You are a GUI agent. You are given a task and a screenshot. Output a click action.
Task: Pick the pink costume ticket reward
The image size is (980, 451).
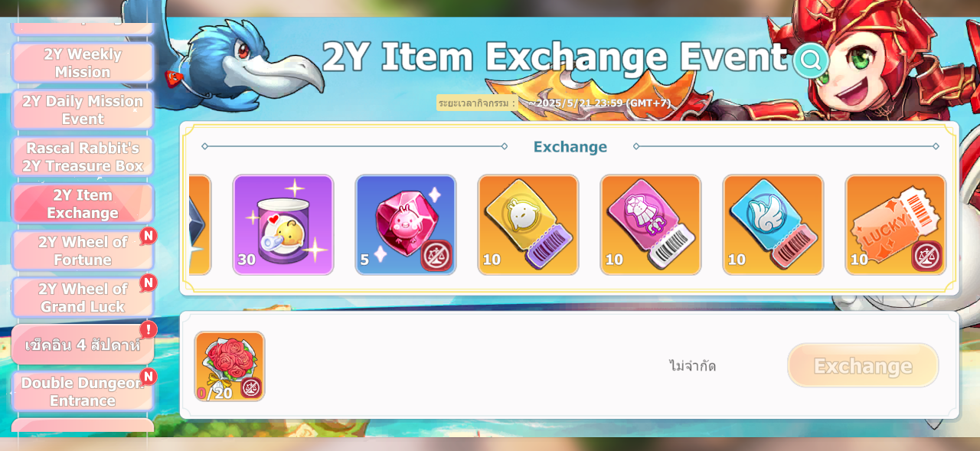pos(651,225)
